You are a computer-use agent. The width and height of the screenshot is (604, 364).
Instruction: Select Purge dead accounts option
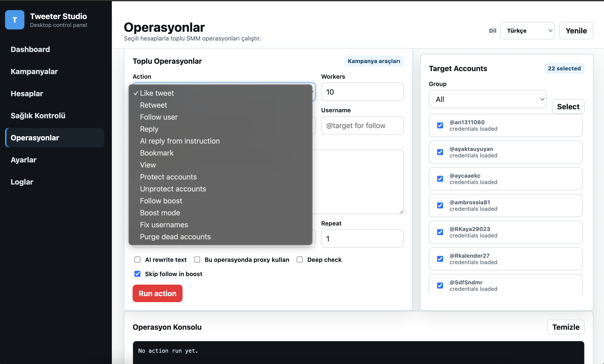point(220,237)
